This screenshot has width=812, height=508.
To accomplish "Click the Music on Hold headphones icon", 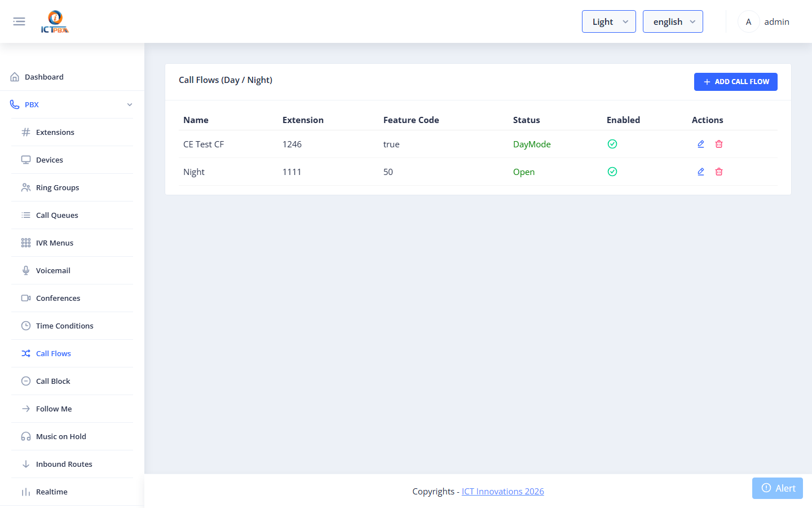I will tap(26, 436).
